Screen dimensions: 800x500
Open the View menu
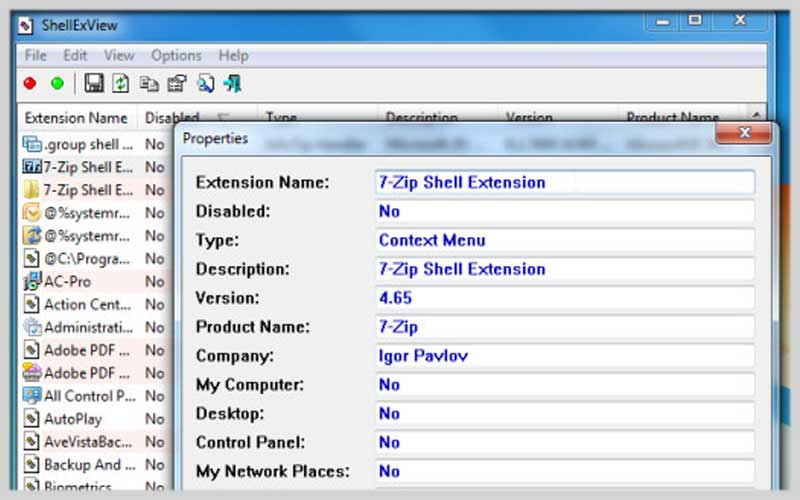pyautogui.click(x=119, y=55)
